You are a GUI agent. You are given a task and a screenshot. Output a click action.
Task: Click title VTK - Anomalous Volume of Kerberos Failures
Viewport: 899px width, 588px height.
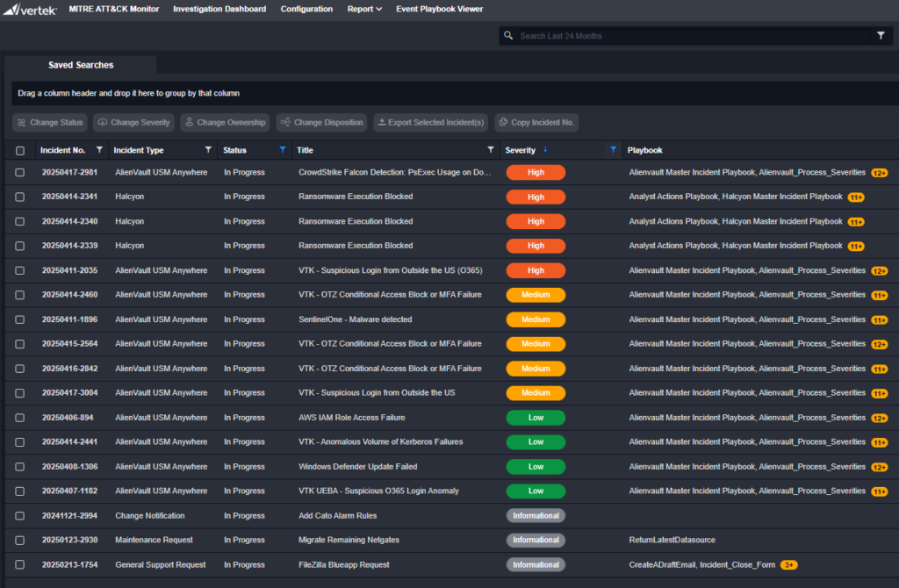click(381, 441)
